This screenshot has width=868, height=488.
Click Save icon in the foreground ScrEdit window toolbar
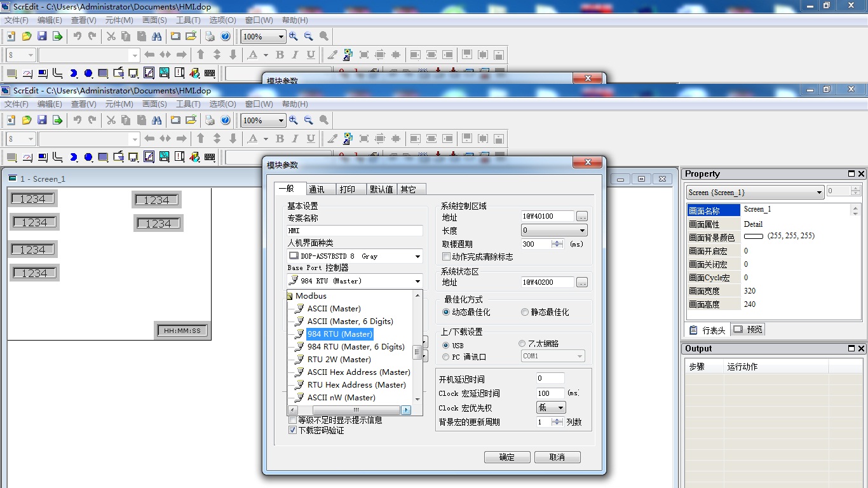tap(42, 120)
